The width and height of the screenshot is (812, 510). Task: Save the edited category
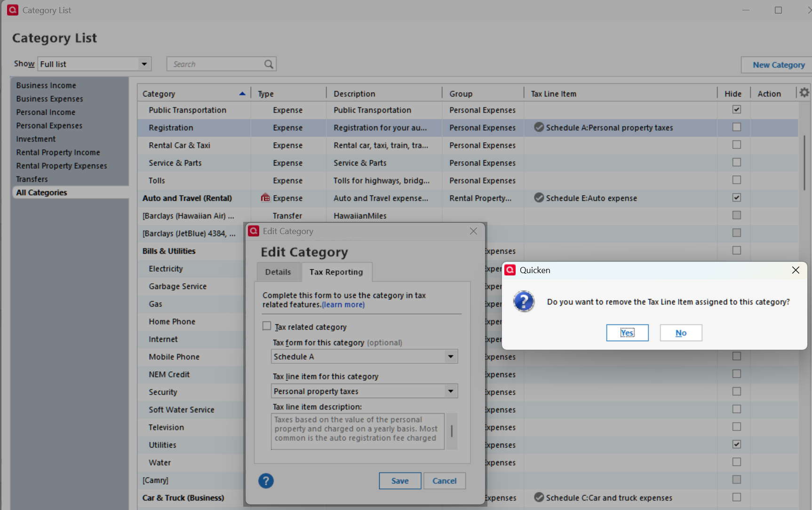(400, 481)
